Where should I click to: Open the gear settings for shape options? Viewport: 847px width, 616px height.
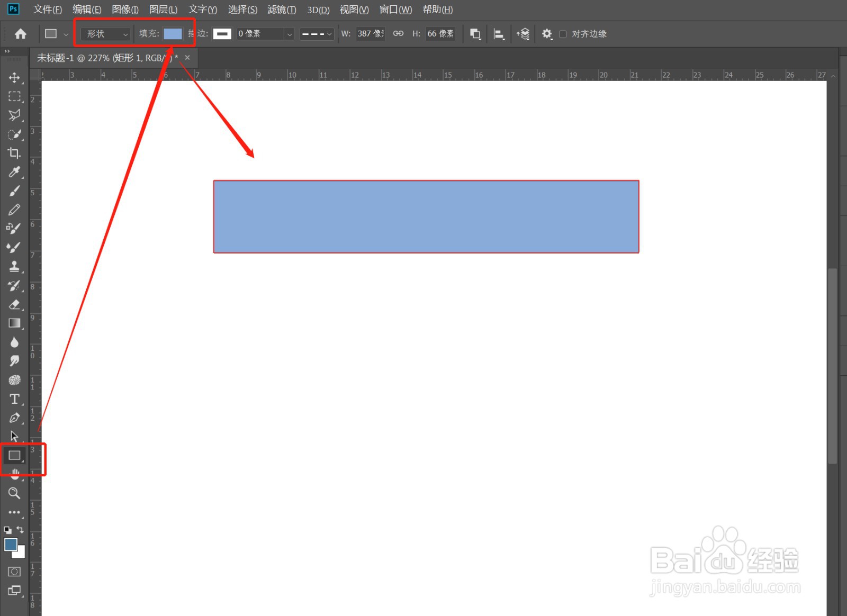[x=547, y=34]
